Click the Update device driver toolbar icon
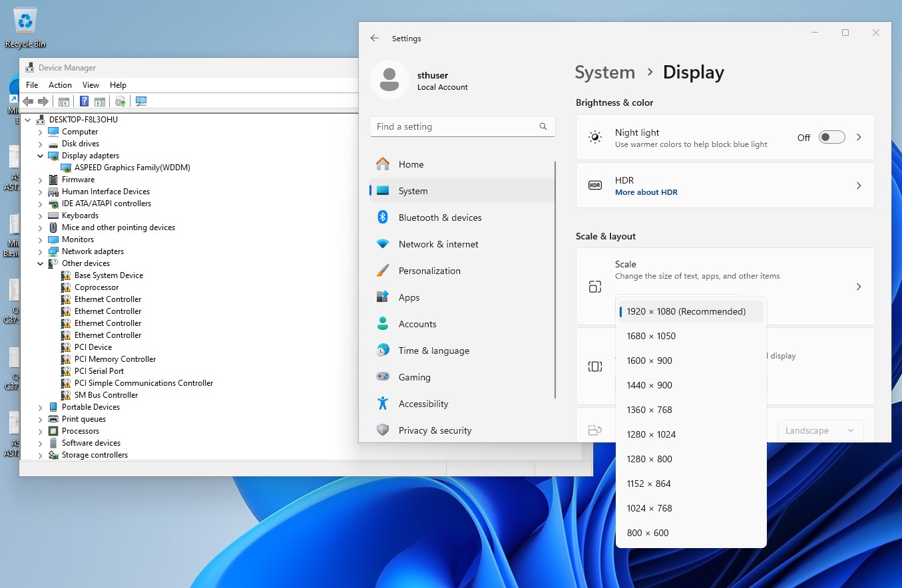Image resolution: width=902 pixels, height=588 pixels. (120, 101)
